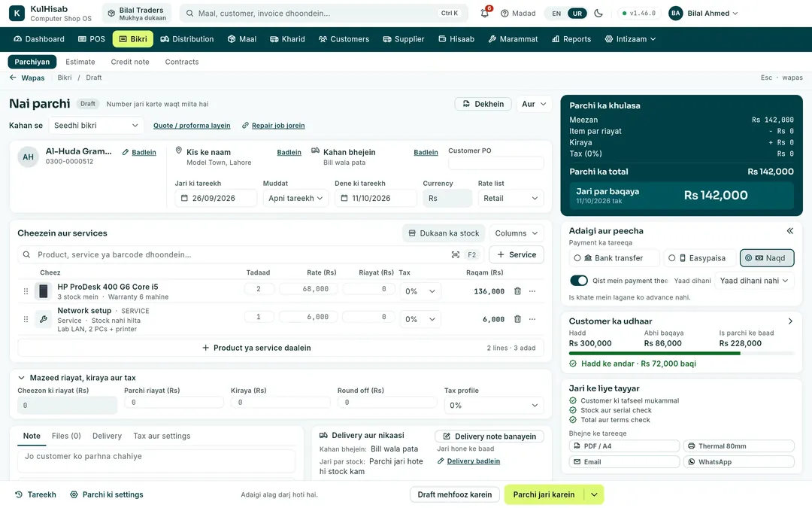Open the Muddat Apni tareekh dropdown
The image size is (812, 508).
tap(295, 198)
